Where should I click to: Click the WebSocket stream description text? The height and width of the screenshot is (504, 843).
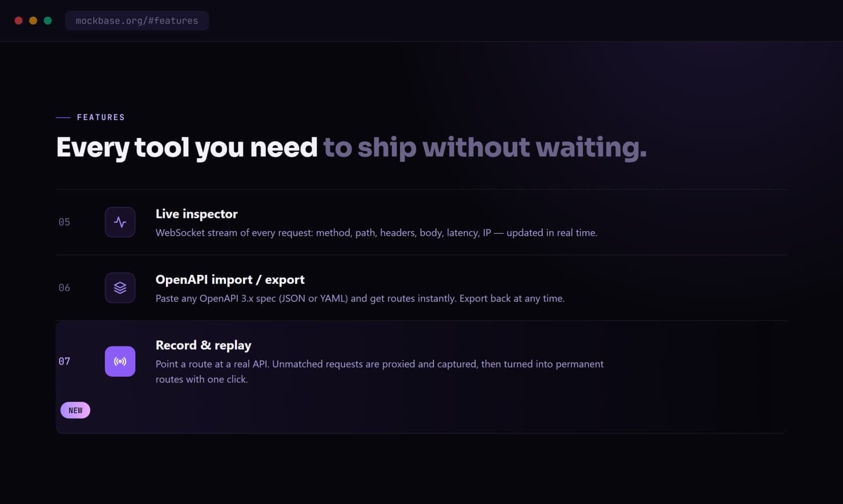[x=376, y=233]
